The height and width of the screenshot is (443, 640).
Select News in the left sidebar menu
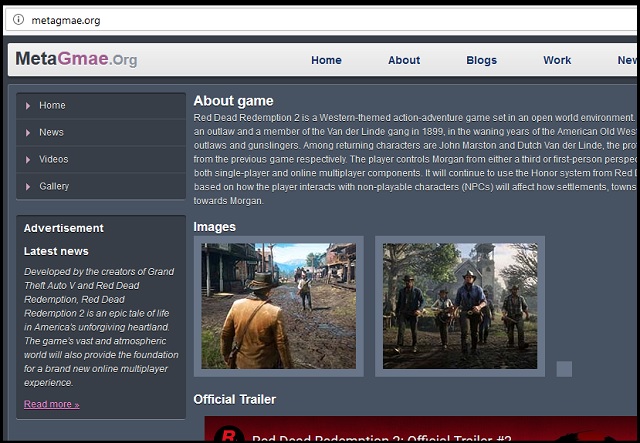point(101,132)
